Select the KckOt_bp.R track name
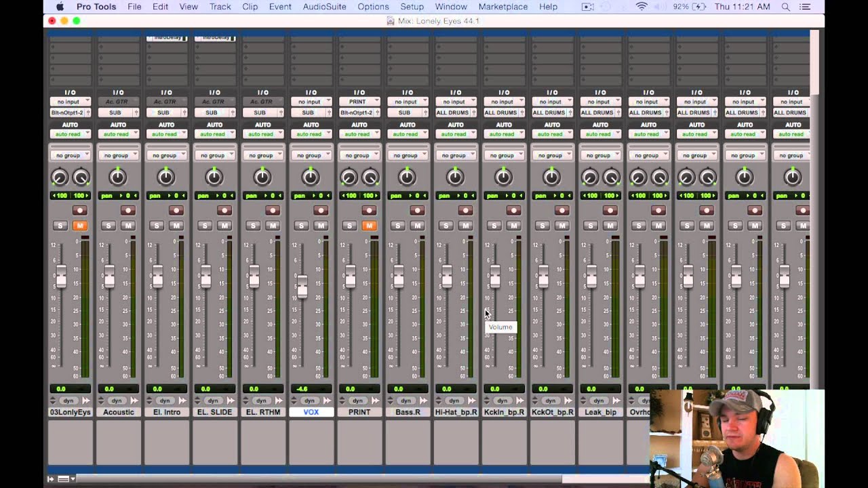This screenshot has height=488, width=868. (x=551, y=412)
